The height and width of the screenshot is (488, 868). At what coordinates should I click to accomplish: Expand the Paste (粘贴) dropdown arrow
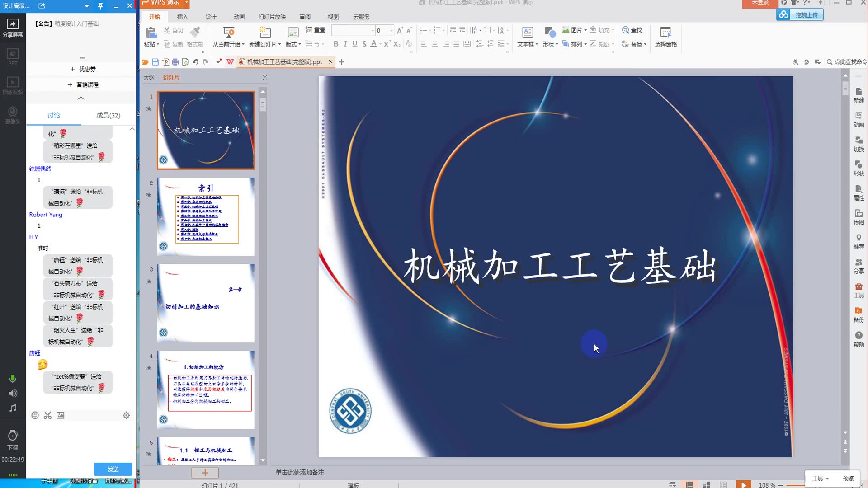click(158, 44)
